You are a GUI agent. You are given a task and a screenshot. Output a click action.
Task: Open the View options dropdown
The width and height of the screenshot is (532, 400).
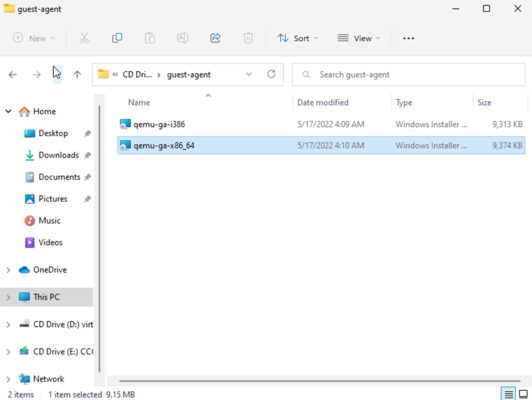coord(359,38)
